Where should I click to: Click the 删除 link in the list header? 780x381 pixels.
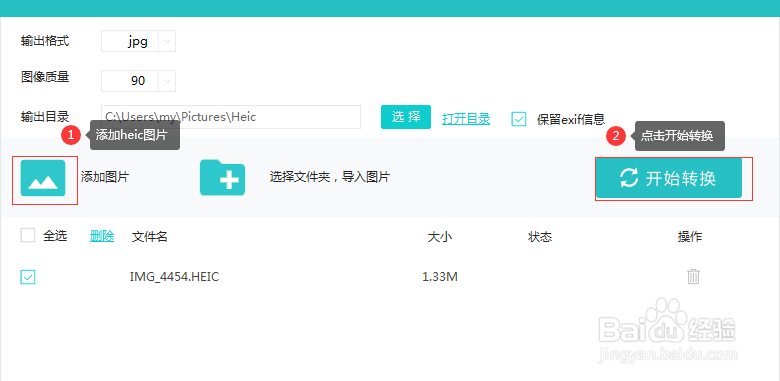[x=102, y=236]
